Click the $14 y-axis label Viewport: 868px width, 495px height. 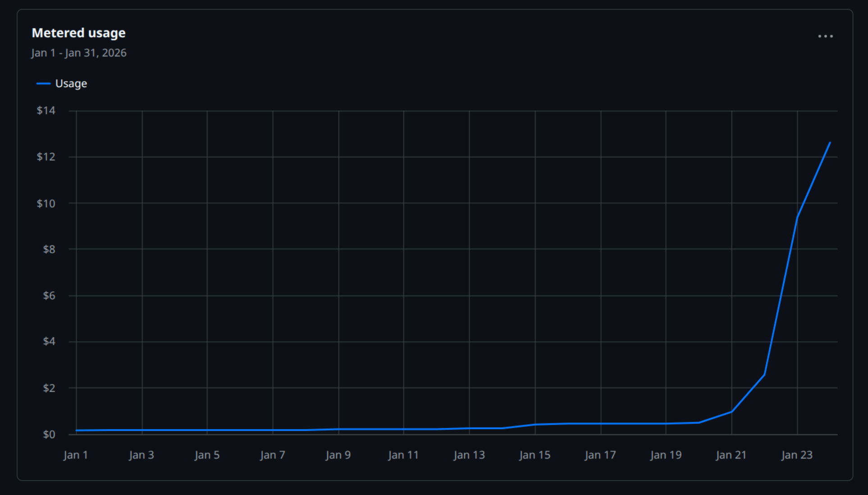(x=46, y=110)
